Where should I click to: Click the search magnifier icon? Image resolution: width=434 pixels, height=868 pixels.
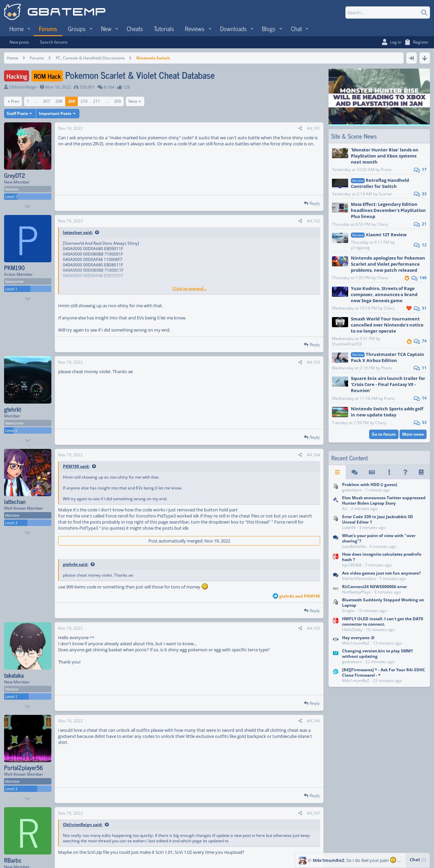pyautogui.click(x=424, y=13)
